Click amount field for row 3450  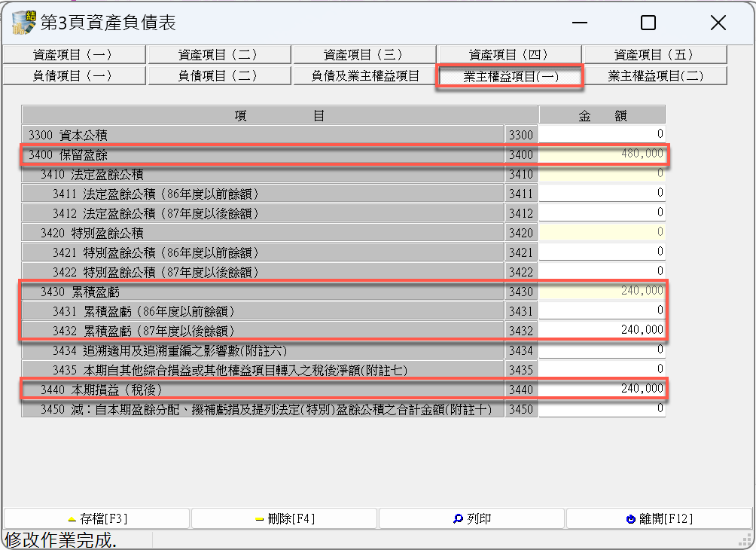(602, 408)
